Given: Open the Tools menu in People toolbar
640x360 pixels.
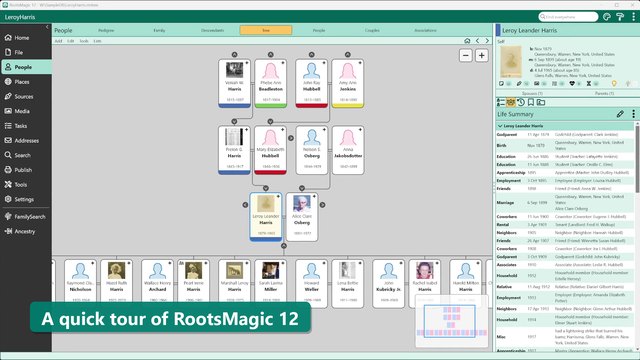Looking at the screenshot, I should 84,41.
